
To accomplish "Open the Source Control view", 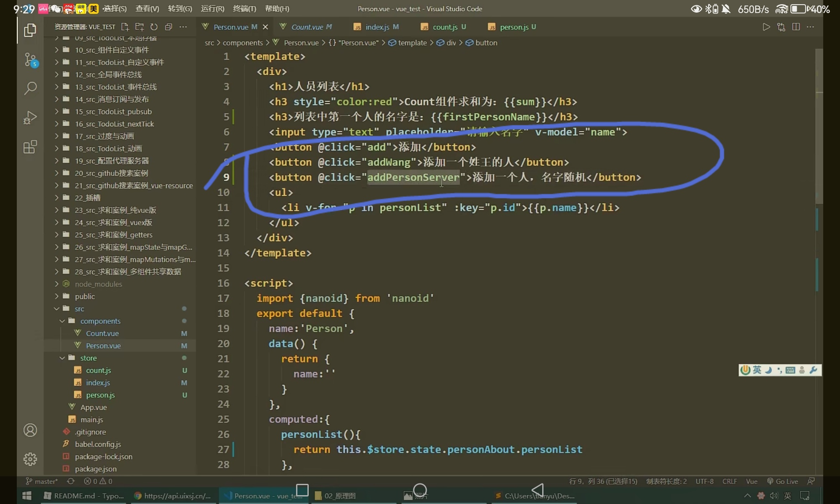I will point(30,60).
